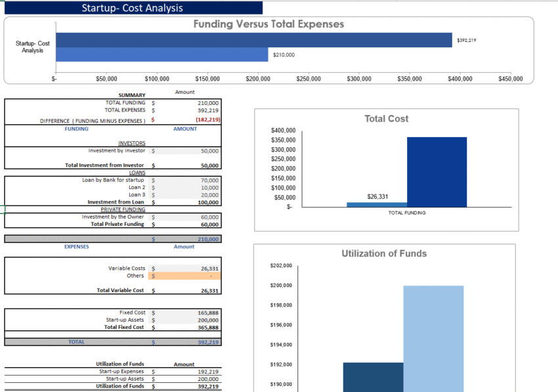This screenshot has width=558, height=392.
Task: Select the FUNDING section header cell
Action: click(76, 129)
